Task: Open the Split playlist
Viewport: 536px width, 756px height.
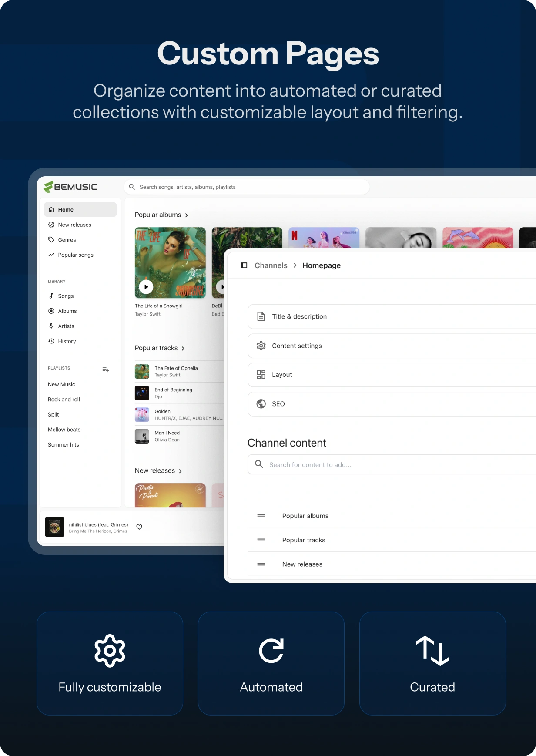Action: point(53,414)
